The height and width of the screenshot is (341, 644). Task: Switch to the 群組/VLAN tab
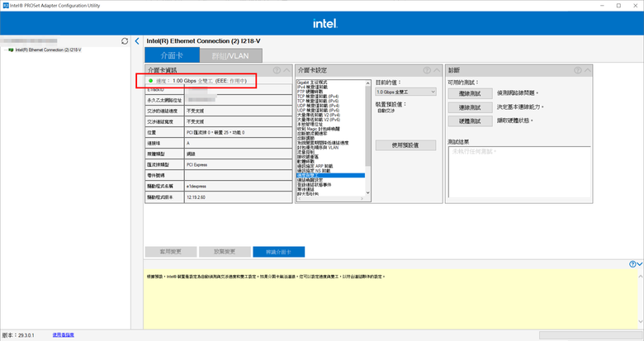click(x=230, y=56)
